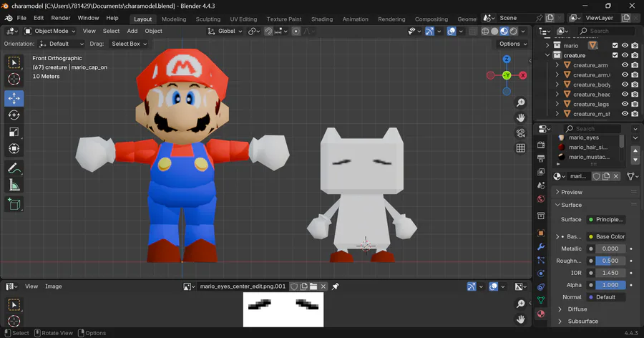The width and height of the screenshot is (644, 338).
Task: Switch to Wireframe viewport shading
Action: pos(485,32)
